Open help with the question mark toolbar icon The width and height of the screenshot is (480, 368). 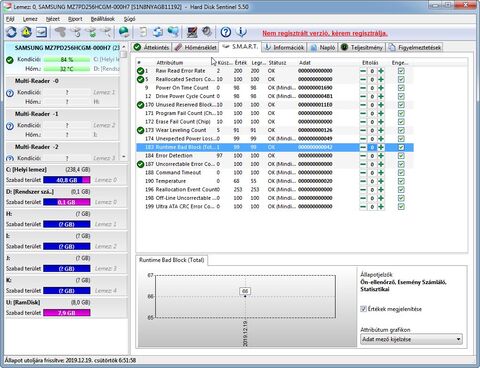click(226, 32)
